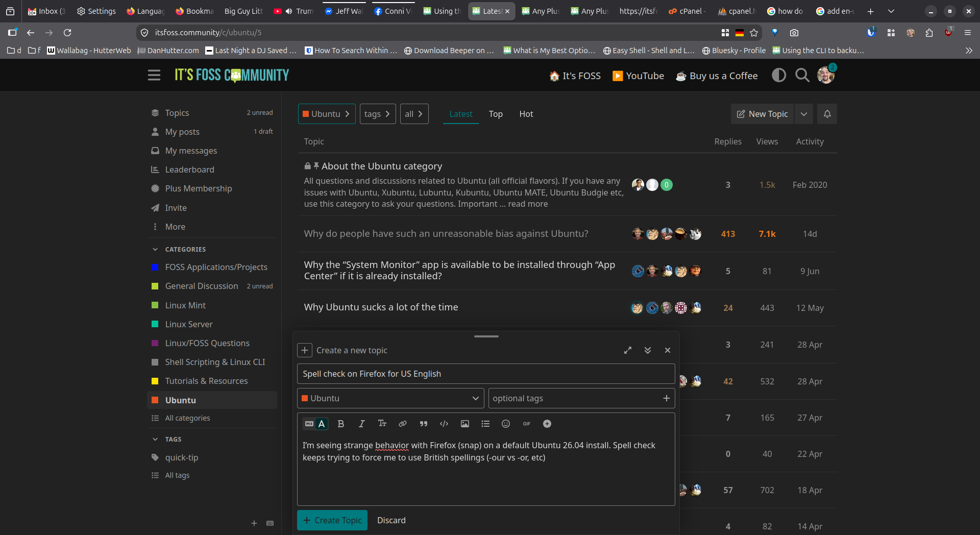Click the topic title input field
This screenshot has height=535, width=980.
pyautogui.click(x=486, y=374)
